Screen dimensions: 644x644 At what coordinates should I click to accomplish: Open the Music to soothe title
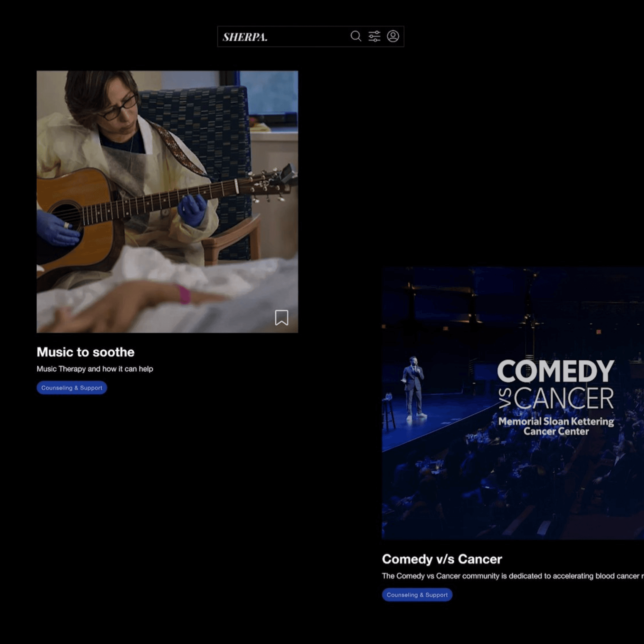point(85,352)
